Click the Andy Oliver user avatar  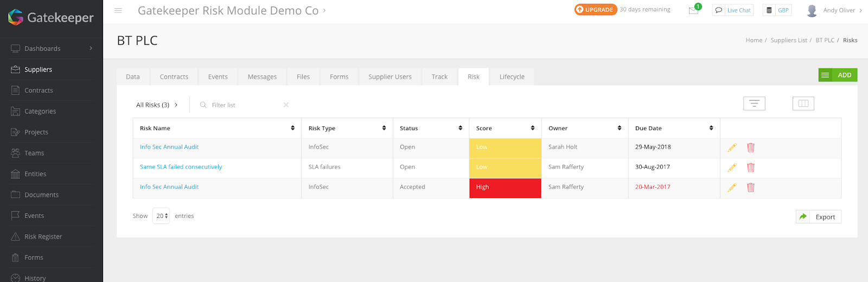pyautogui.click(x=812, y=10)
